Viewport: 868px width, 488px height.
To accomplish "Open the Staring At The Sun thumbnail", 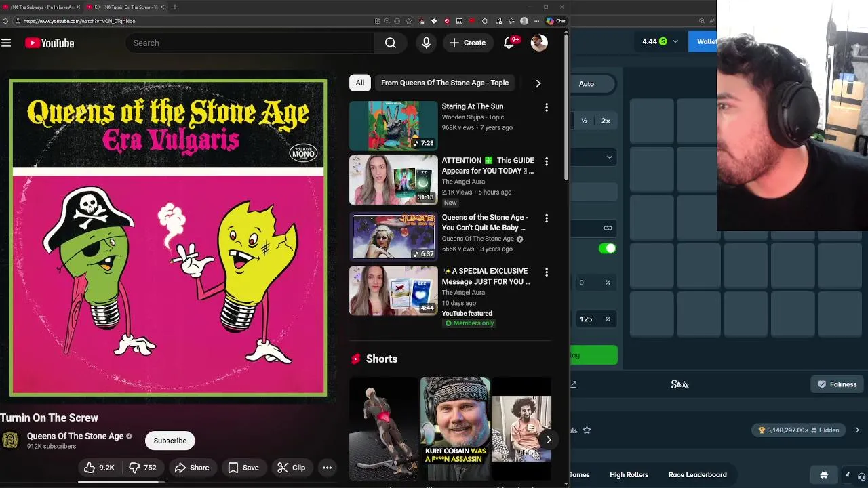I will pyautogui.click(x=393, y=125).
